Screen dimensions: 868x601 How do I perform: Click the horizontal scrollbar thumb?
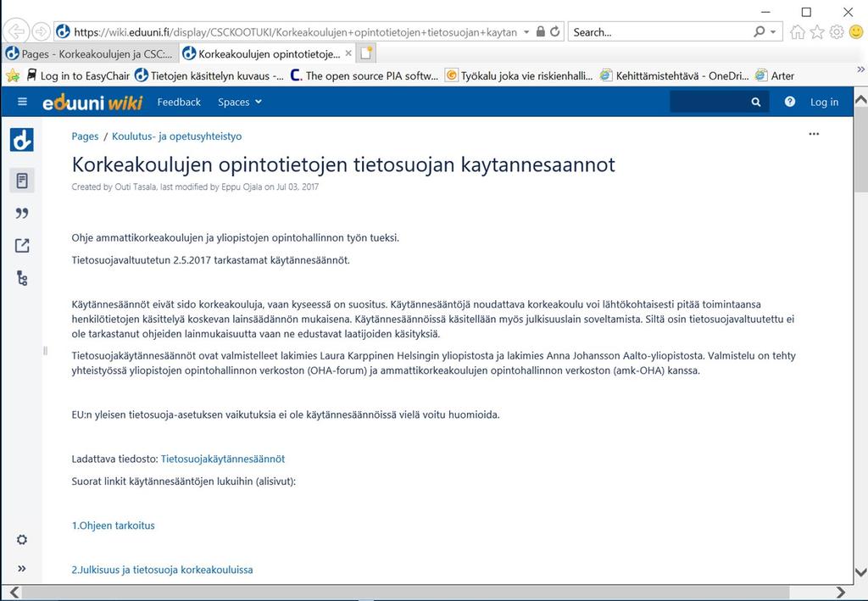pyautogui.click(x=406, y=592)
